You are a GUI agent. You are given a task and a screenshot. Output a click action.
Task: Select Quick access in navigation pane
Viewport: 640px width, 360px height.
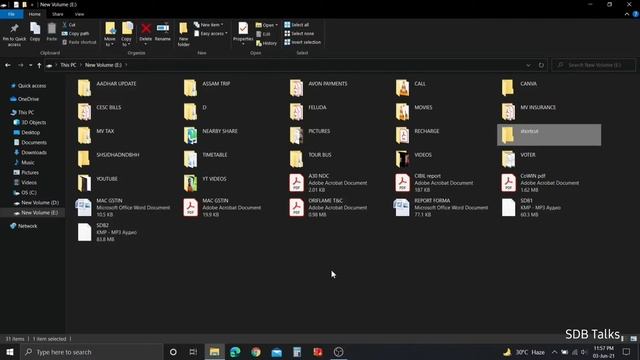coord(32,86)
